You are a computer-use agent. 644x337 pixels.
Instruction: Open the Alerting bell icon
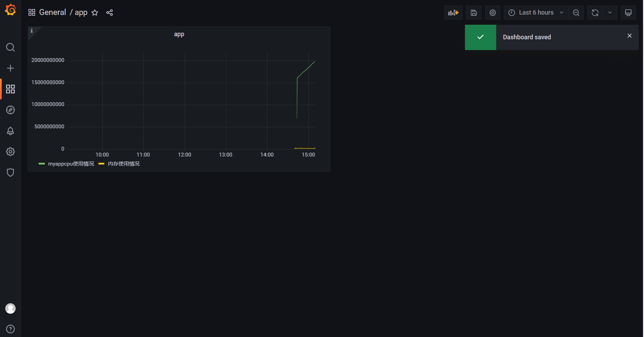pos(10,131)
